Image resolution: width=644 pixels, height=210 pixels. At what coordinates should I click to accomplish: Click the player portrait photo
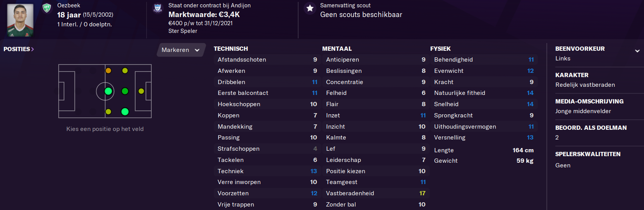coord(20,20)
